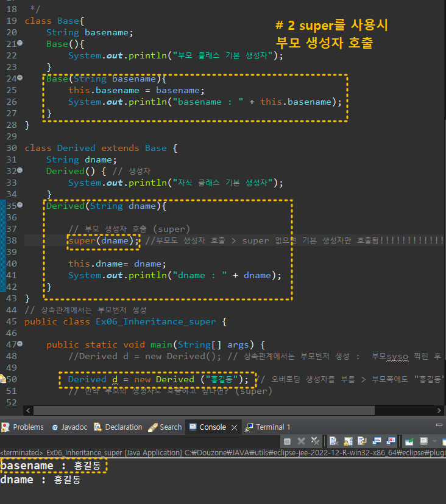Click Remove All Terminated Launches double-X icon
The image size is (446, 504).
pos(315,441)
